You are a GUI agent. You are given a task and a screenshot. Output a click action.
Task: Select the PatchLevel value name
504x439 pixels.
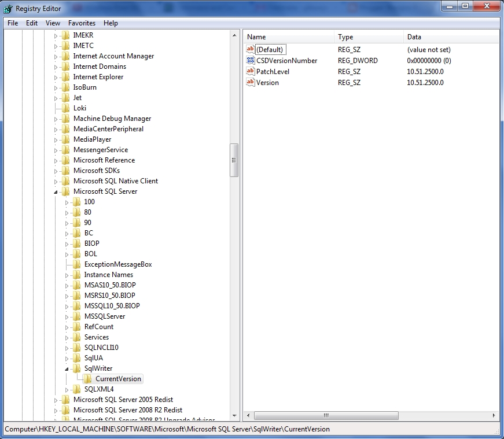coord(273,71)
